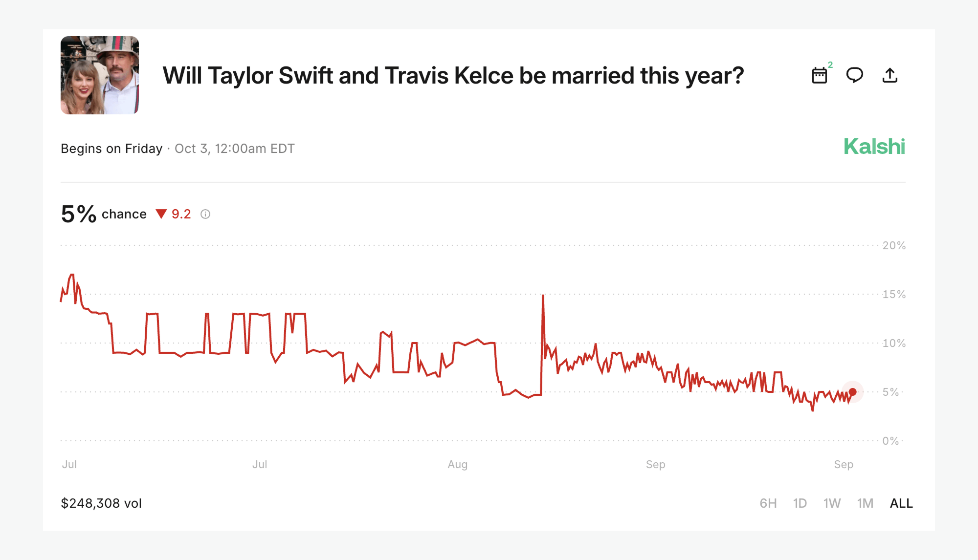This screenshot has width=978, height=560.
Task: Click the Kalshi logo
Action: click(x=874, y=147)
